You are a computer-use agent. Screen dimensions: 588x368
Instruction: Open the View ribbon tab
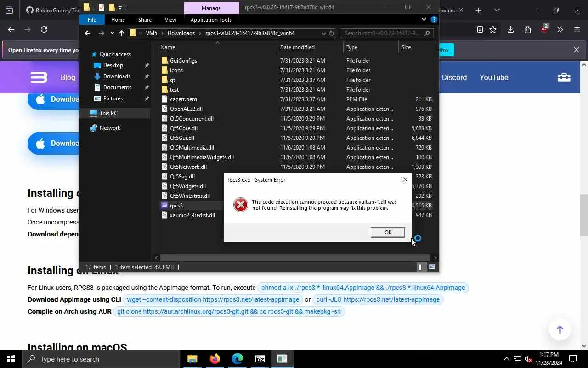170,20
